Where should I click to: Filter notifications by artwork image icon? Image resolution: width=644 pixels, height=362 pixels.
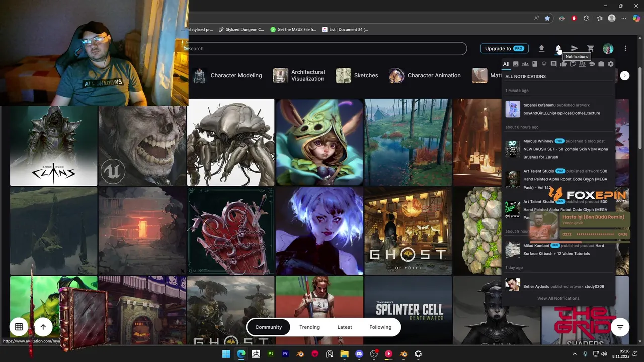516,64
